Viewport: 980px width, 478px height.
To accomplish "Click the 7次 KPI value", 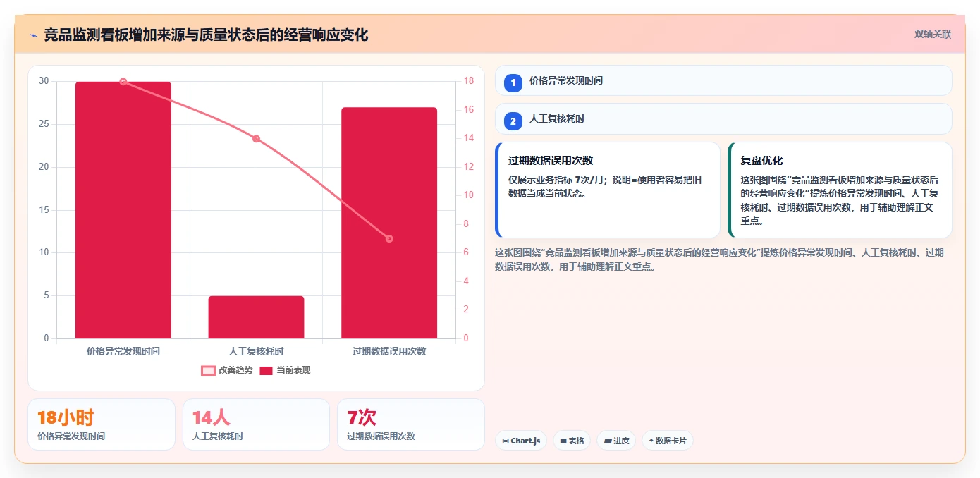I will (x=362, y=417).
